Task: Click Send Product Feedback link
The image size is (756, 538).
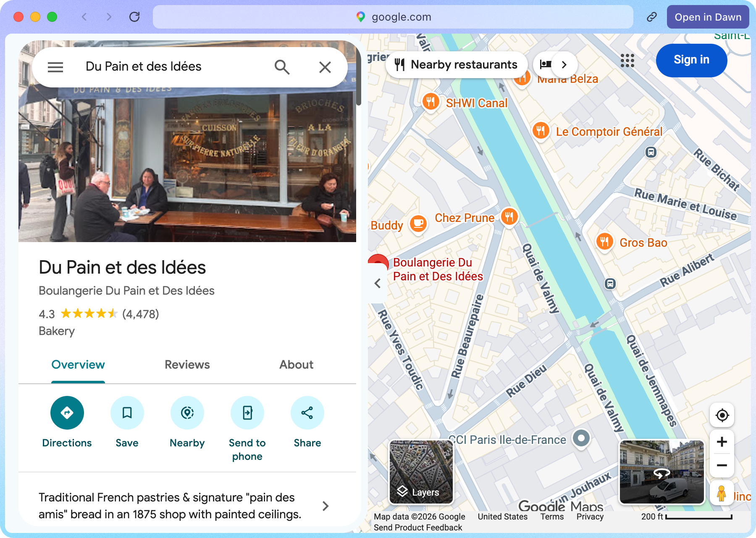Action: (x=418, y=527)
